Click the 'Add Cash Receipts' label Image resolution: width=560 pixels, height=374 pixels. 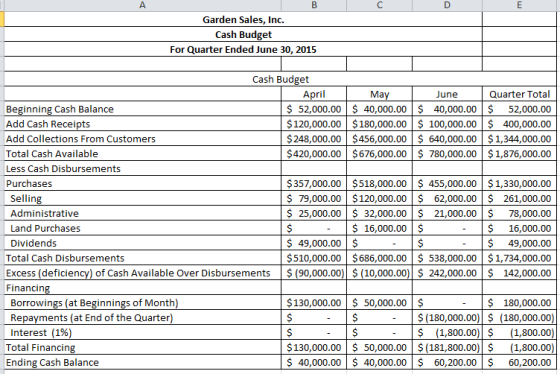click(48, 124)
